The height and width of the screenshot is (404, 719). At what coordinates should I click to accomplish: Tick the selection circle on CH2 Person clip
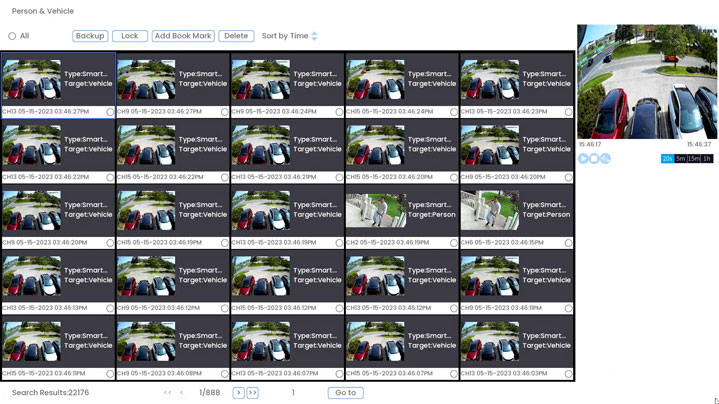pyautogui.click(x=454, y=243)
